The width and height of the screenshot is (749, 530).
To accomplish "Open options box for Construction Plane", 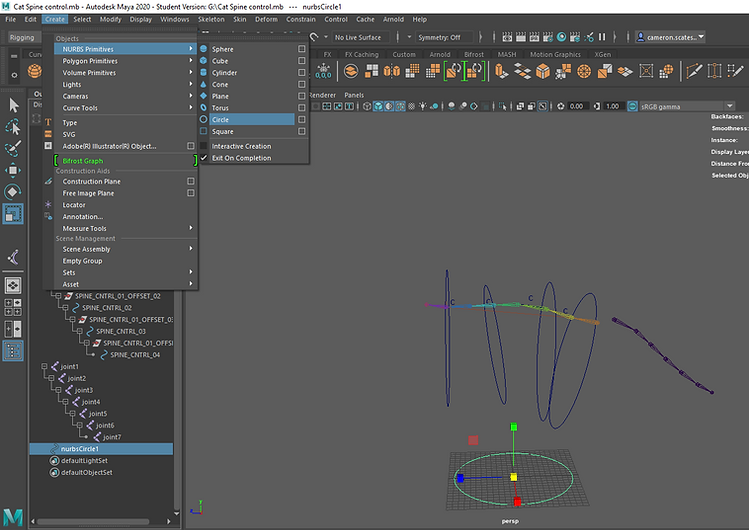I will 191,181.
